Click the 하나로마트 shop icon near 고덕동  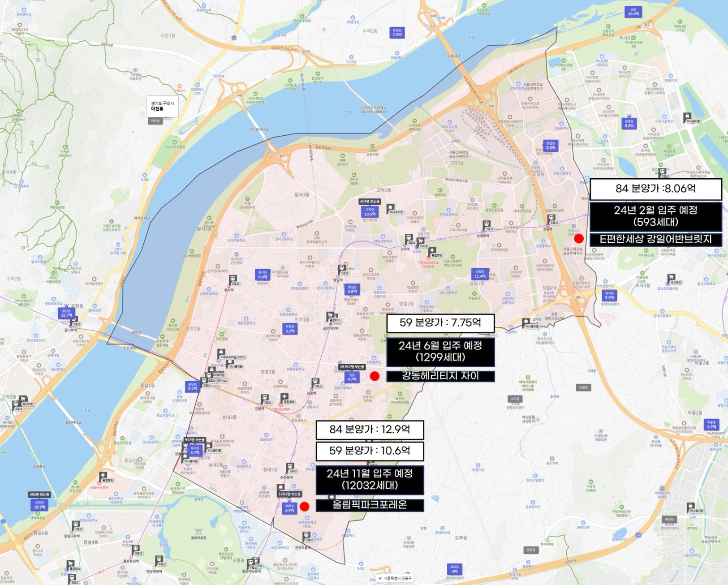[391, 209]
